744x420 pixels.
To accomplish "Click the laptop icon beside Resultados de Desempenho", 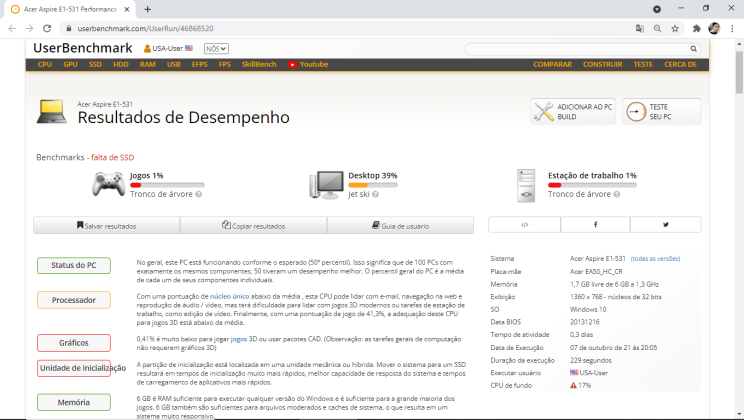I will tap(52, 112).
